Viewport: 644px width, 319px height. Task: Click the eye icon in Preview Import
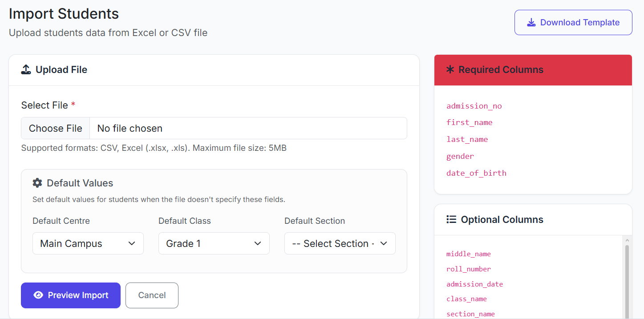pyautogui.click(x=38, y=295)
